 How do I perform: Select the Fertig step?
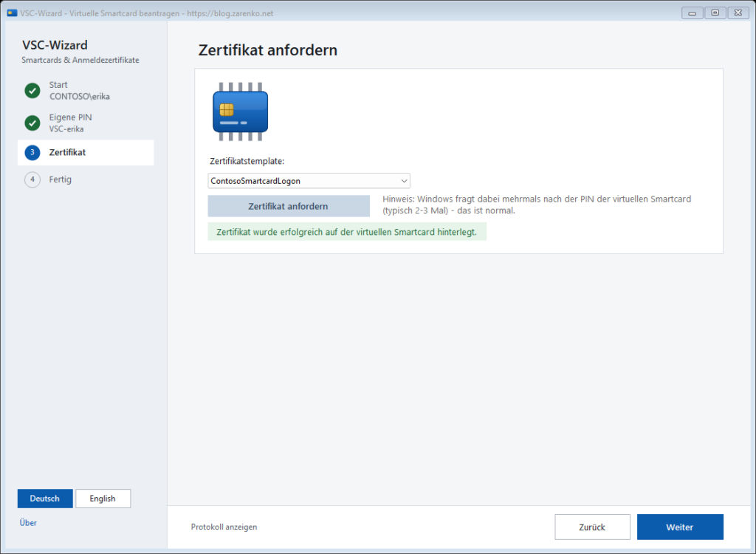pos(86,179)
